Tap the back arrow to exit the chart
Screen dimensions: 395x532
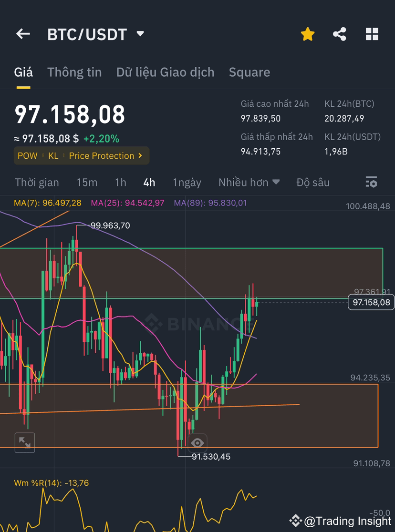tap(23, 33)
